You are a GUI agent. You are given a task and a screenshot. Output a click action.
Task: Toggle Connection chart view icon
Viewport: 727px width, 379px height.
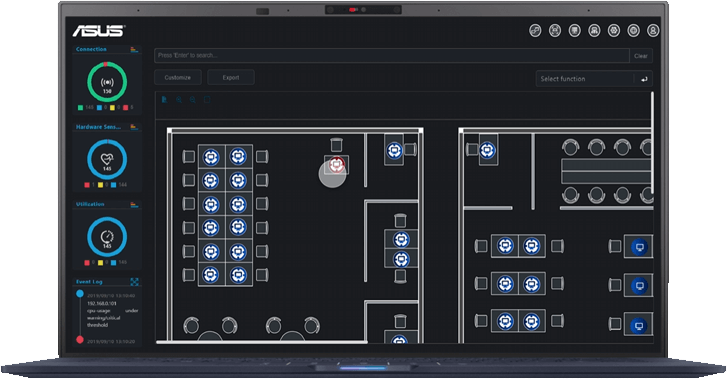(x=134, y=49)
